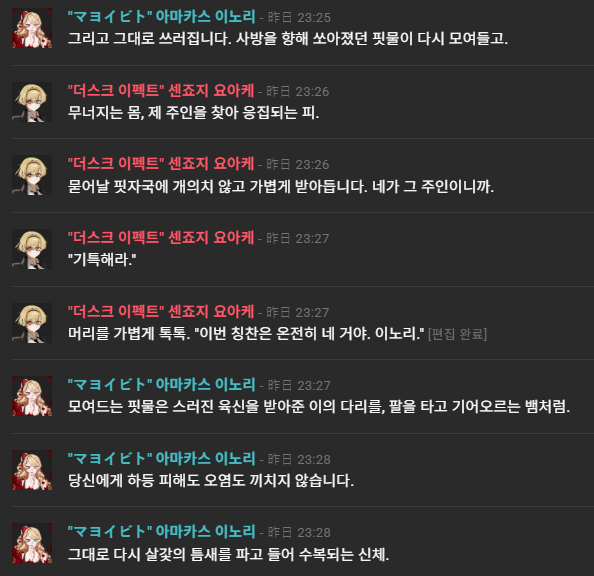Click timestamp of the "기특해라." message
The height and width of the screenshot is (576, 594).
pyautogui.click(x=298, y=238)
